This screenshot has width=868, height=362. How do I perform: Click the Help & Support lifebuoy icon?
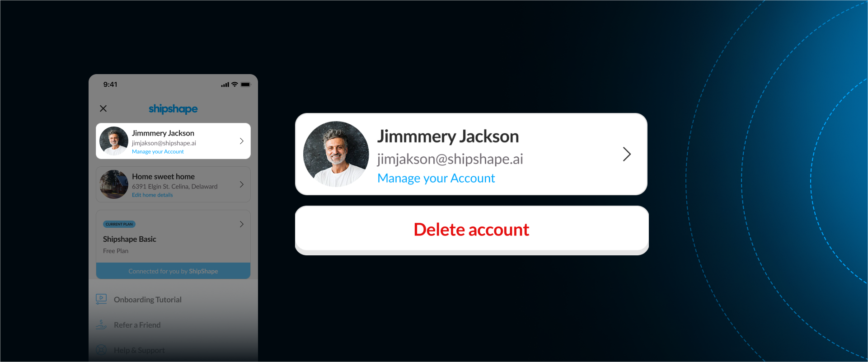point(101,350)
